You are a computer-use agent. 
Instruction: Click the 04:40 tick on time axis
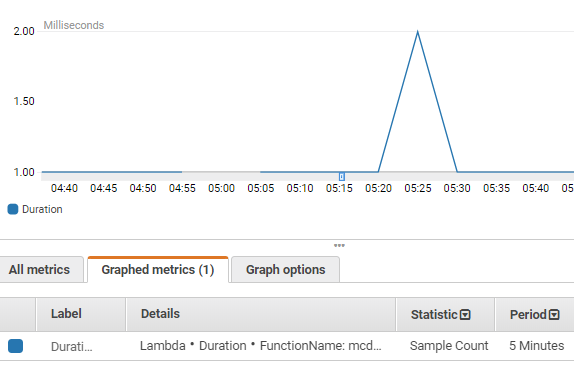pyautogui.click(x=64, y=188)
